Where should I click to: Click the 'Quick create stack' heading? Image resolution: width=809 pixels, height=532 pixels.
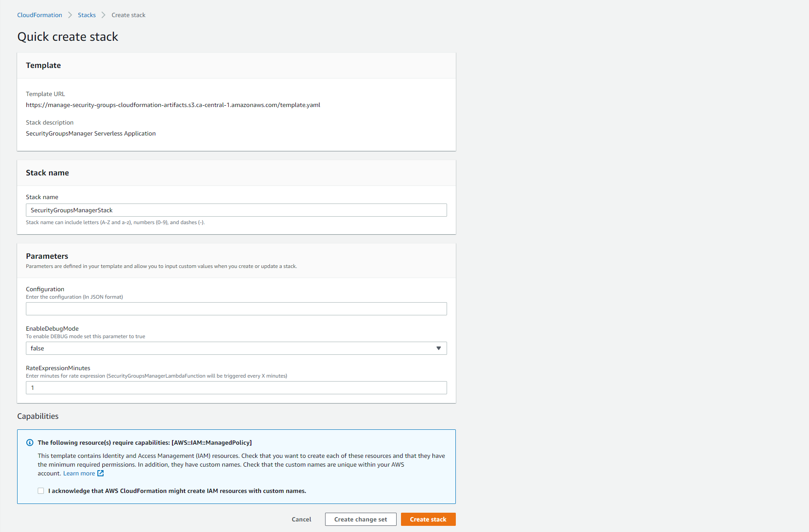[68, 37]
